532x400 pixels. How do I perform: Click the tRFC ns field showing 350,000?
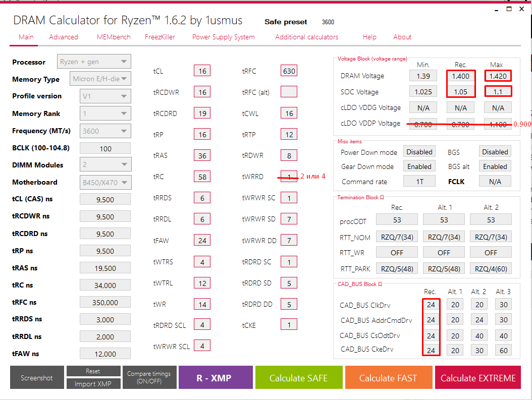click(x=105, y=302)
